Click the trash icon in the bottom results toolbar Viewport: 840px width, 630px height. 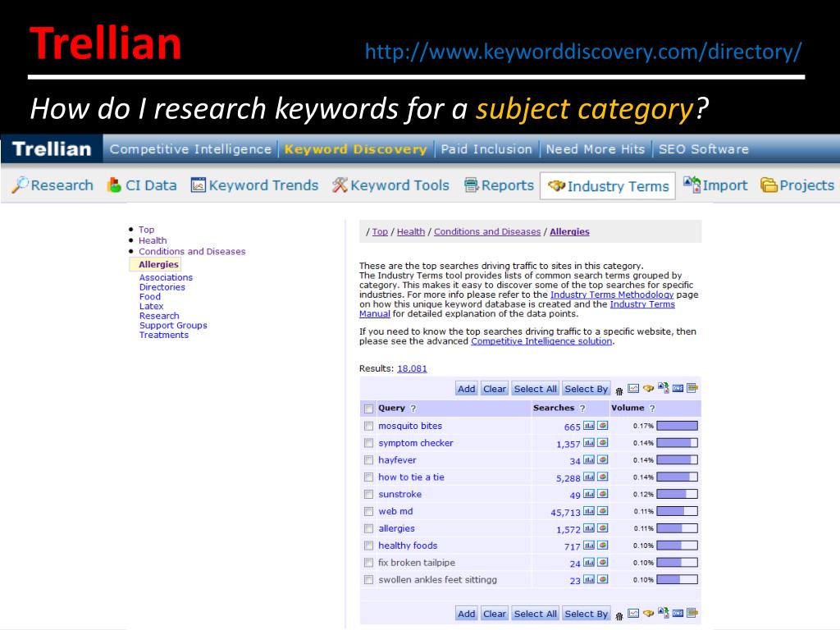619,615
